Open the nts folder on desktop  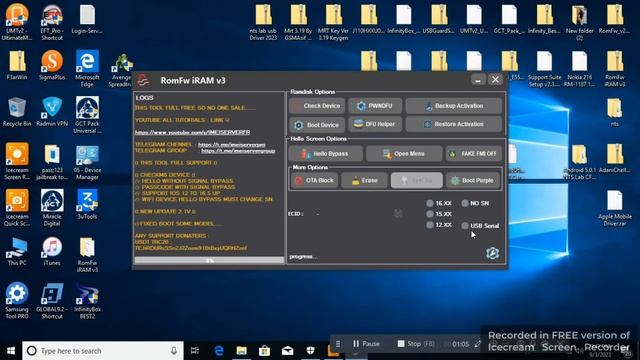tap(614, 112)
